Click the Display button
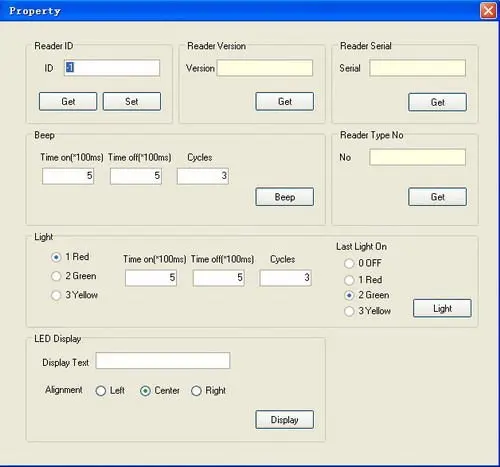This screenshot has width=500, height=467. click(285, 420)
